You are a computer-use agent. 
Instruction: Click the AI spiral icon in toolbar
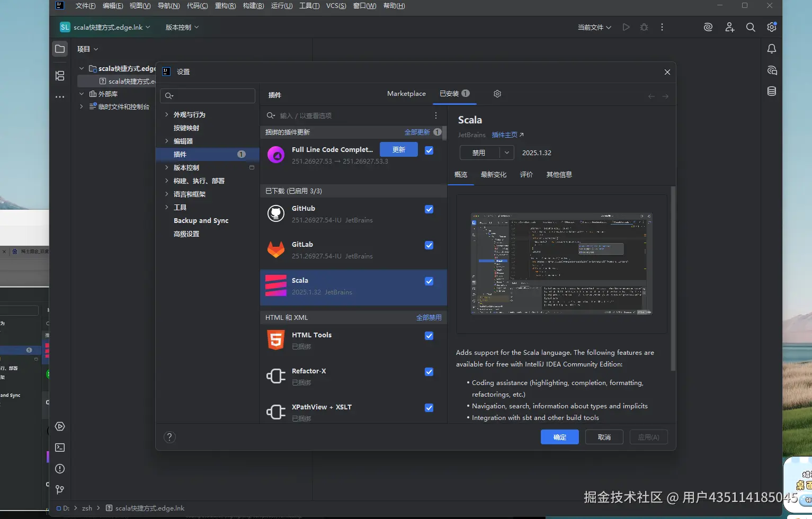[x=708, y=27]
